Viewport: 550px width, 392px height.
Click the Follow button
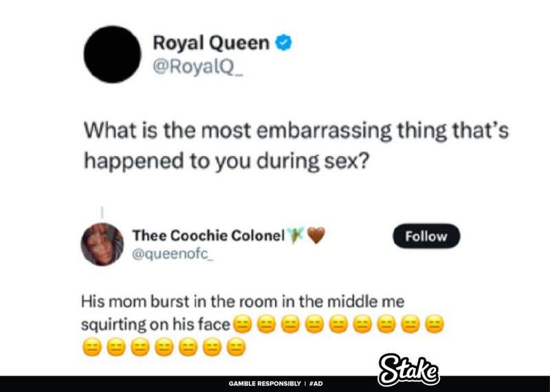point(426,236)
